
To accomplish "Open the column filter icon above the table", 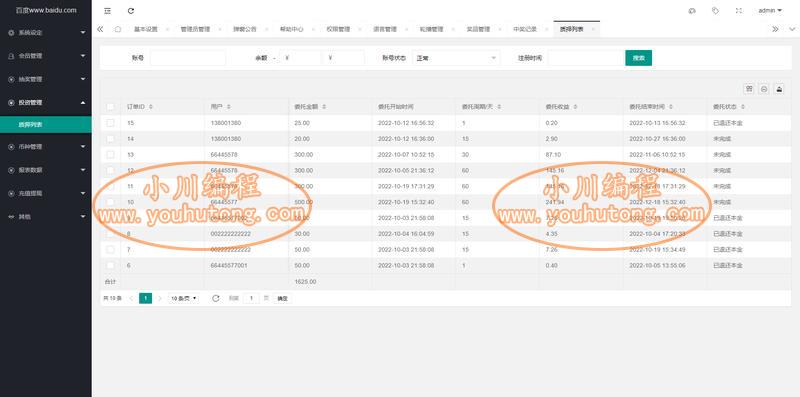I will coord(749,89).
